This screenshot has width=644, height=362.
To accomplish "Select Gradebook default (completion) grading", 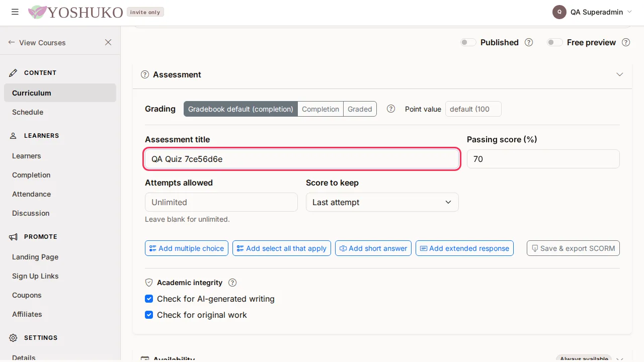I will coord(240,109).
